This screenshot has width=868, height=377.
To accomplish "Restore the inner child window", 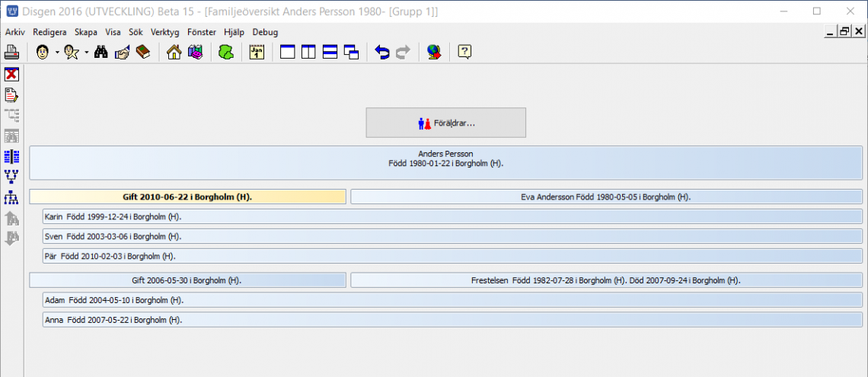I will 844,32.
